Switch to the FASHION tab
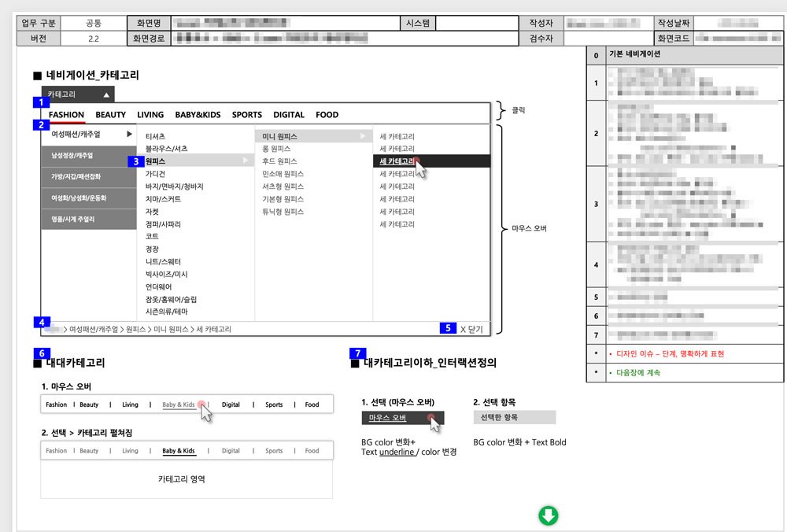This screenshot has width=787, height=532. click(65, 114)
